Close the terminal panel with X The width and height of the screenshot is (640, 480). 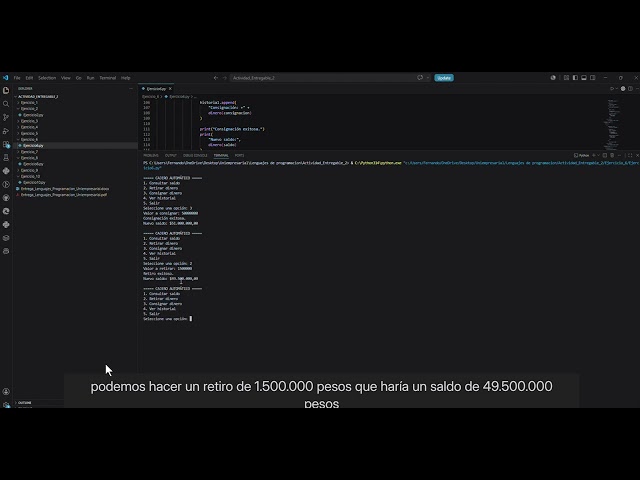tap(637, 155)
